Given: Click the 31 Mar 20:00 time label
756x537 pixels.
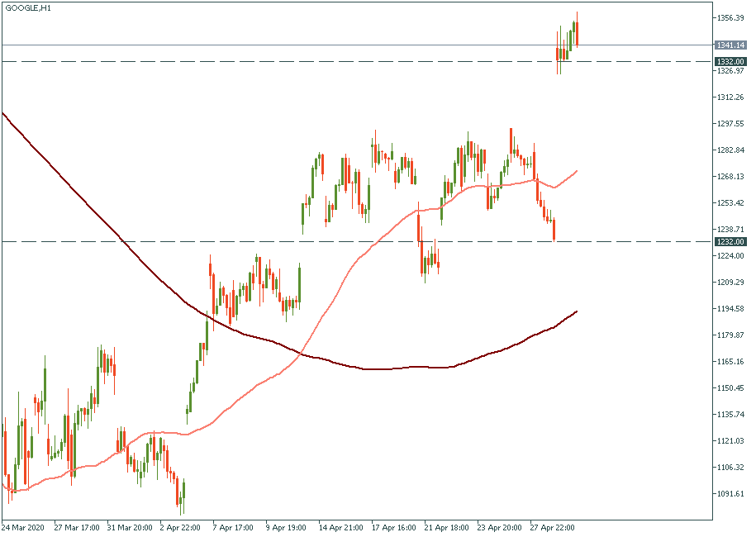Looking at the screenshot, I should (129, 526).
